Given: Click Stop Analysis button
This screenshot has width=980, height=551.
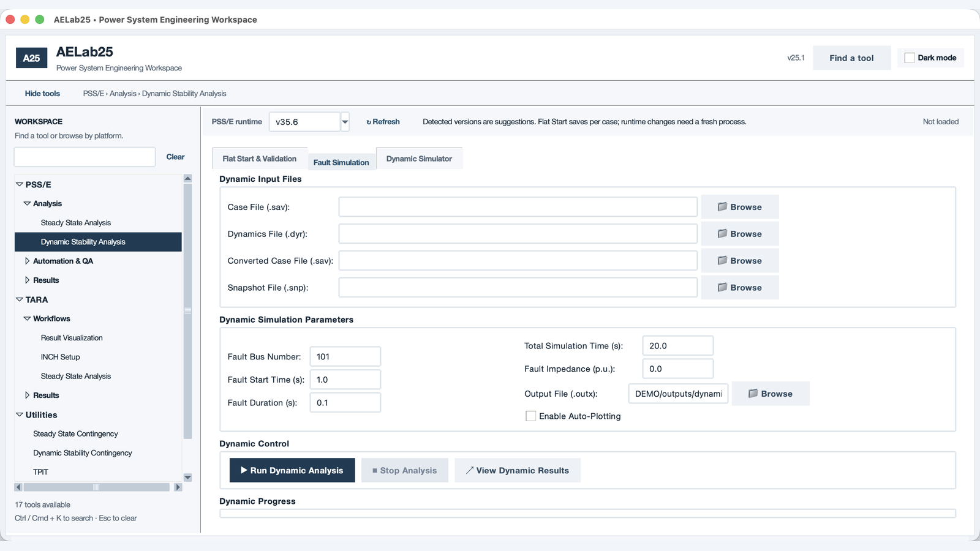Looking at the screenshot, I should click(x=405, y=470).
